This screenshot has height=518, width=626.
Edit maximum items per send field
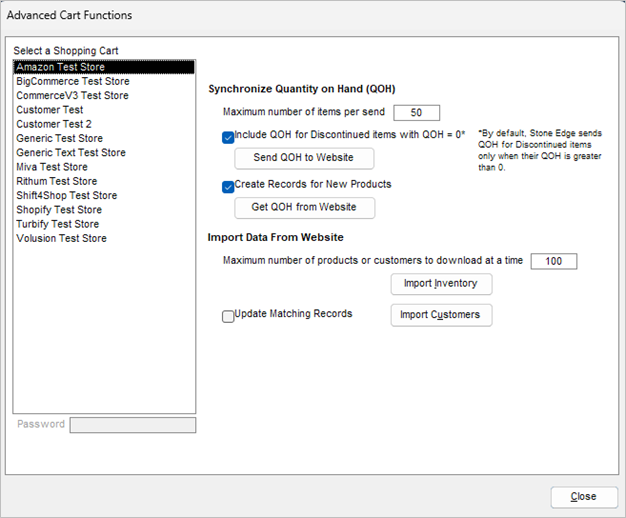[x=416, y=113]
